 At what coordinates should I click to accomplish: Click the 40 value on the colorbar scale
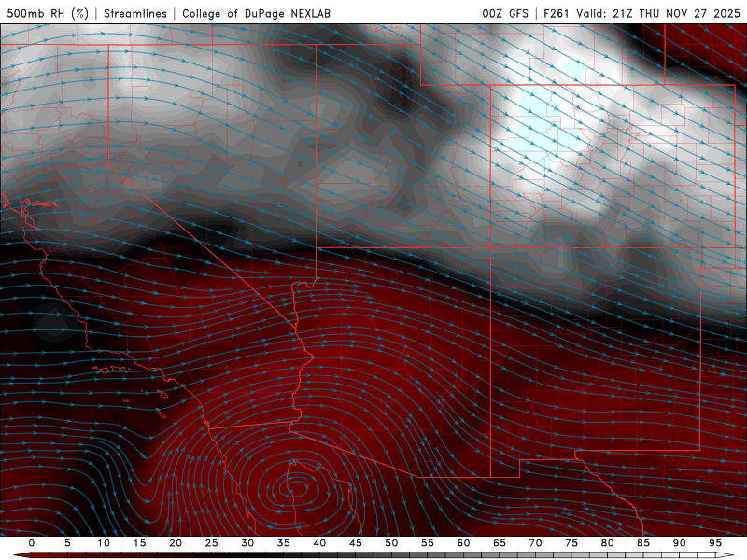pyautogui.click(x=319, y=543)
